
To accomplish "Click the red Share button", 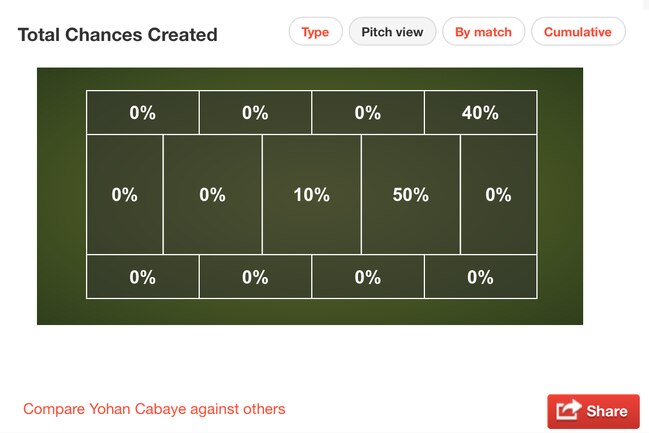I will pyautogui.click(x=593, y=411).
